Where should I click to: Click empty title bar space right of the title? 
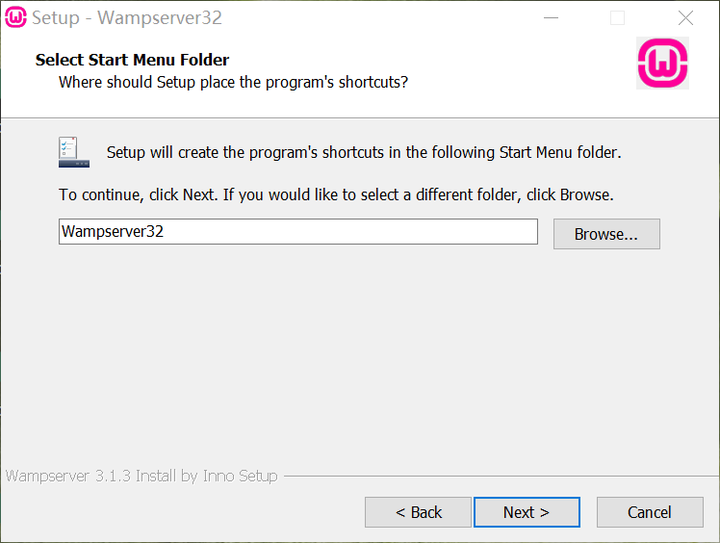pos(380,18)
